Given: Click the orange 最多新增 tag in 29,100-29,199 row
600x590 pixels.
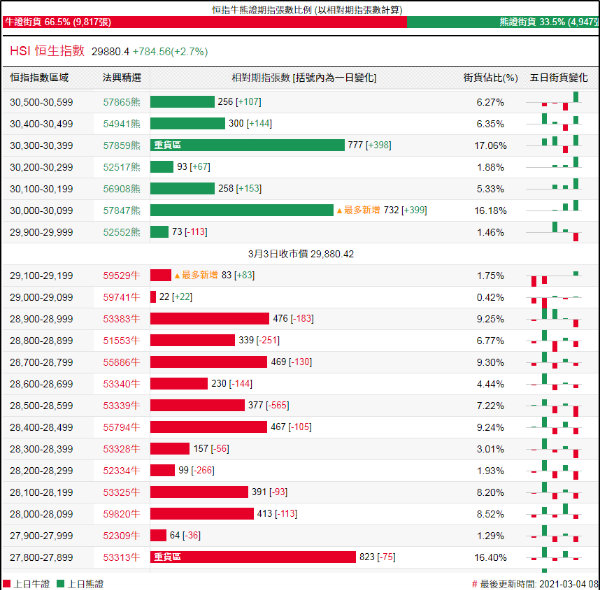Looking at the screenshot, I should click(x=196, y=275).
